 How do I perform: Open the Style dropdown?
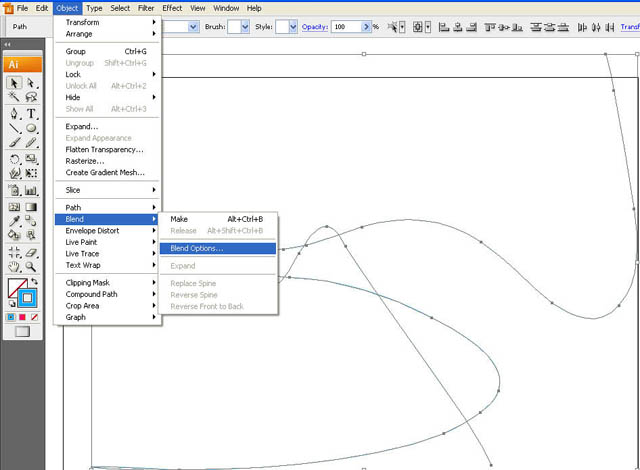293,27
